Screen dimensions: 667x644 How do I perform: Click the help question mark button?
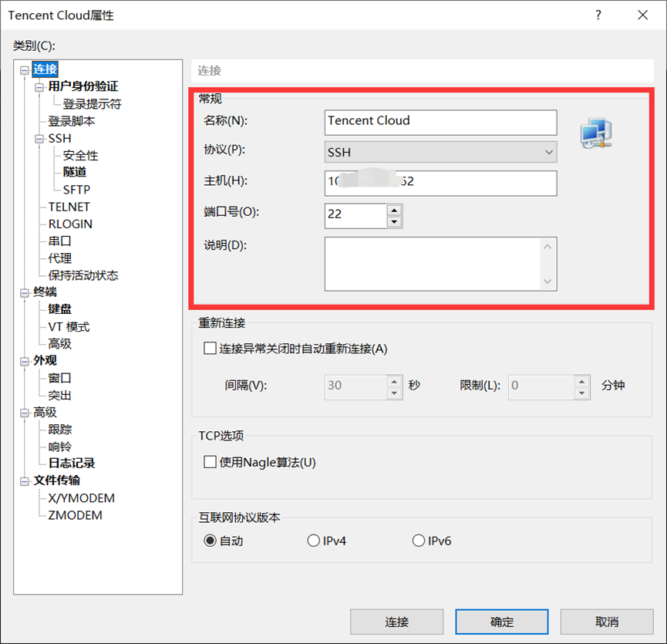pos(598,15)
